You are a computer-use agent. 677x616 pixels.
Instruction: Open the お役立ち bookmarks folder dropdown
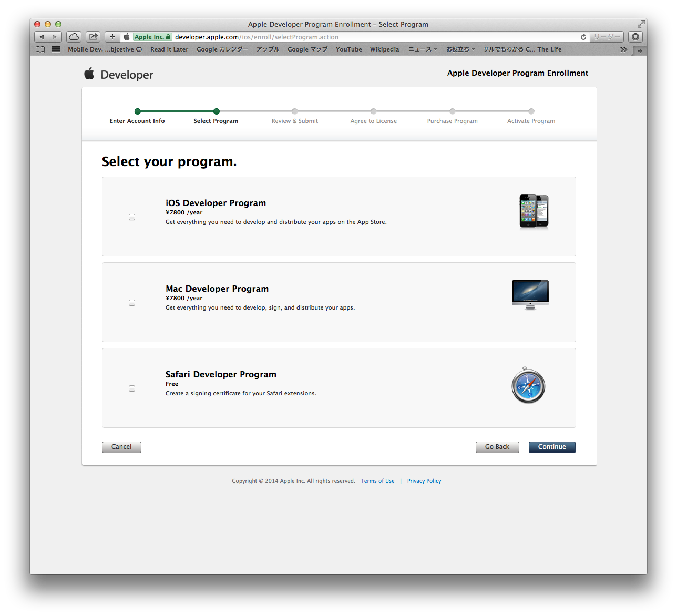(x=460, y=49)
